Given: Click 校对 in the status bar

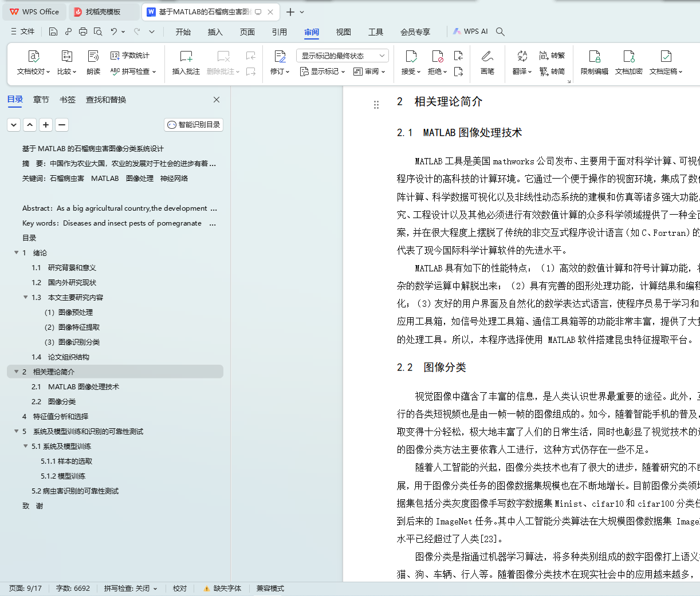Looking at the screenshot, I should (x=180, y=589).
